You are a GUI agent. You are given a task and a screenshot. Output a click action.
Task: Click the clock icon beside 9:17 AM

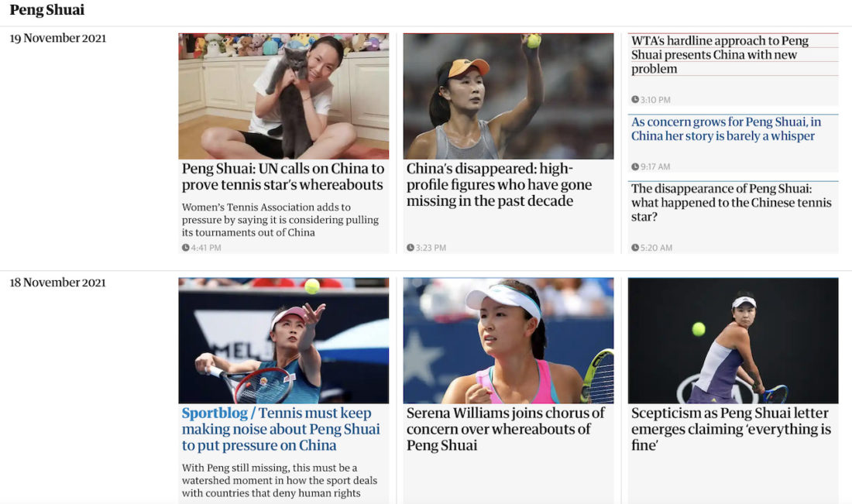point(634,166)
